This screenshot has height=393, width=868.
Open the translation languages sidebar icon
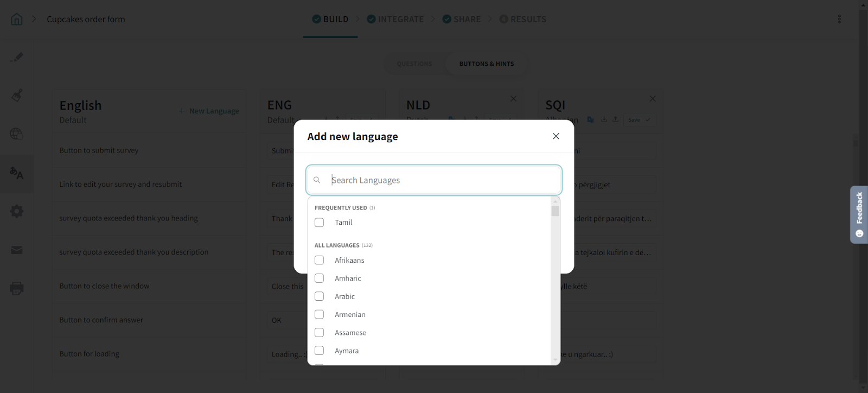tap(17, 173)
